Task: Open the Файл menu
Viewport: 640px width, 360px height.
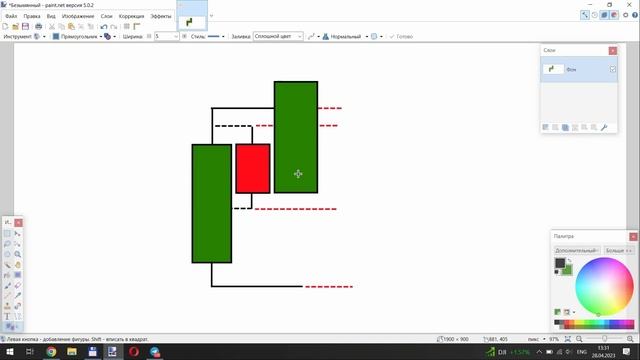Action: point(11,16)
